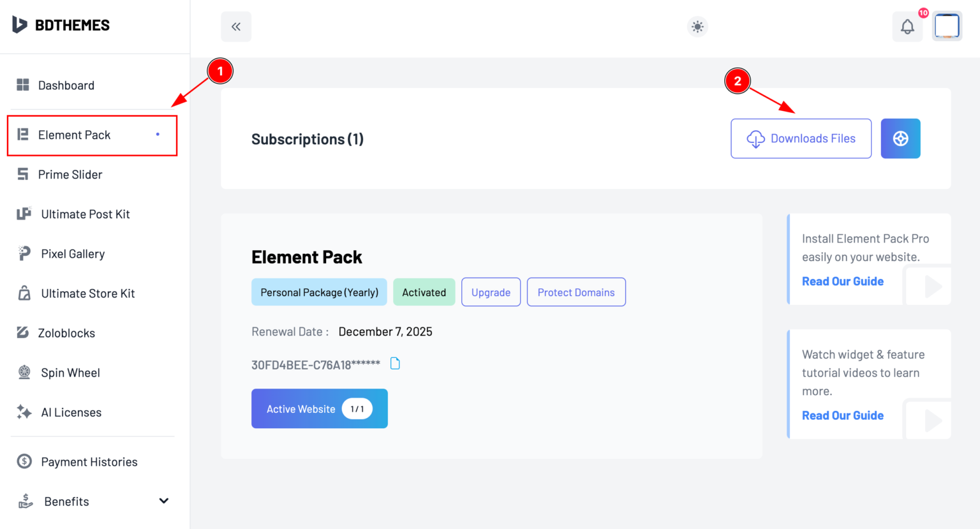Open the profile avatar menu
The image size is (980, 529).
[947, 26]
